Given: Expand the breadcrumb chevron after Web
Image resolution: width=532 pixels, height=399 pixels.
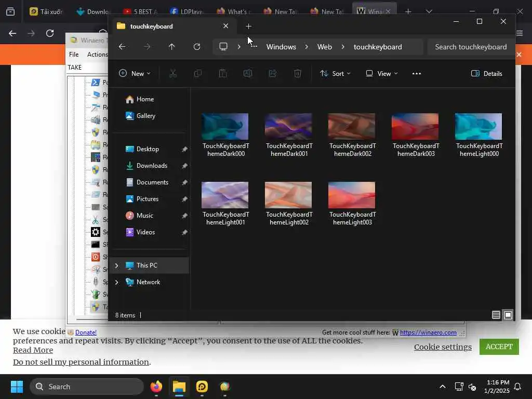Looking at the screenshot, I should pyautogui.click(x=343, y=47).
